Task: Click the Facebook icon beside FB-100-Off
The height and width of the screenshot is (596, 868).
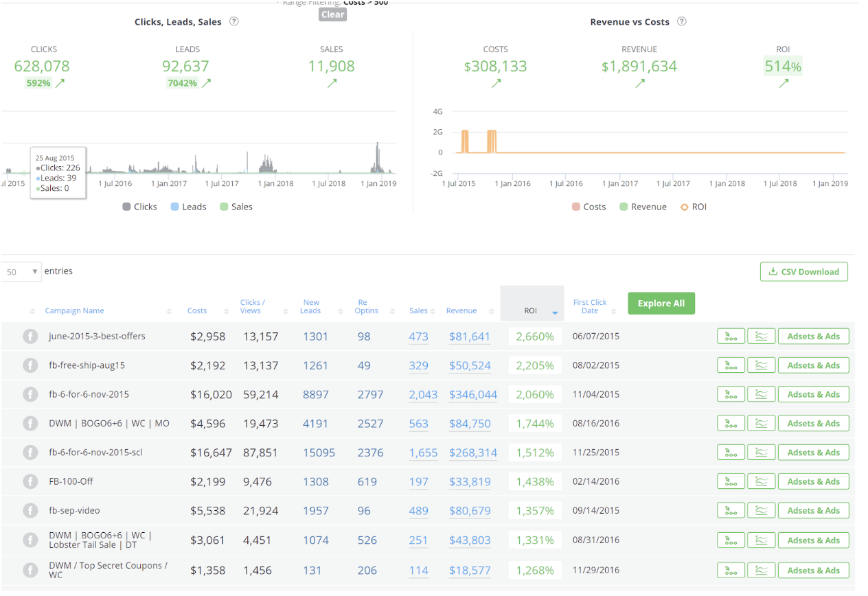Action: tap(30, 481)
